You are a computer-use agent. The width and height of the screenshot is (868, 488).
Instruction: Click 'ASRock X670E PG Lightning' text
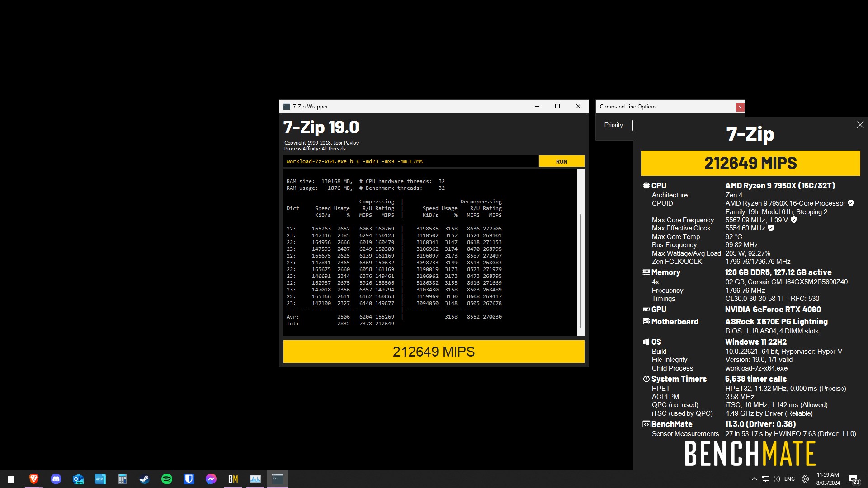point(776,322)
